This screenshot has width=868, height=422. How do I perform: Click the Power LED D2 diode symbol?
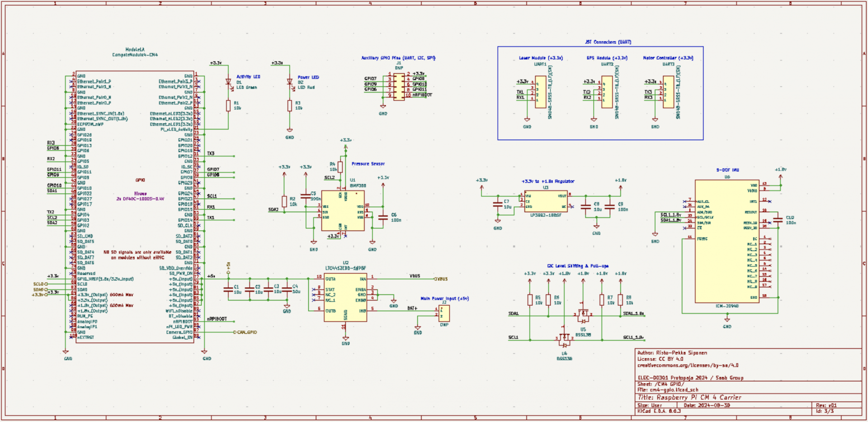290,82
